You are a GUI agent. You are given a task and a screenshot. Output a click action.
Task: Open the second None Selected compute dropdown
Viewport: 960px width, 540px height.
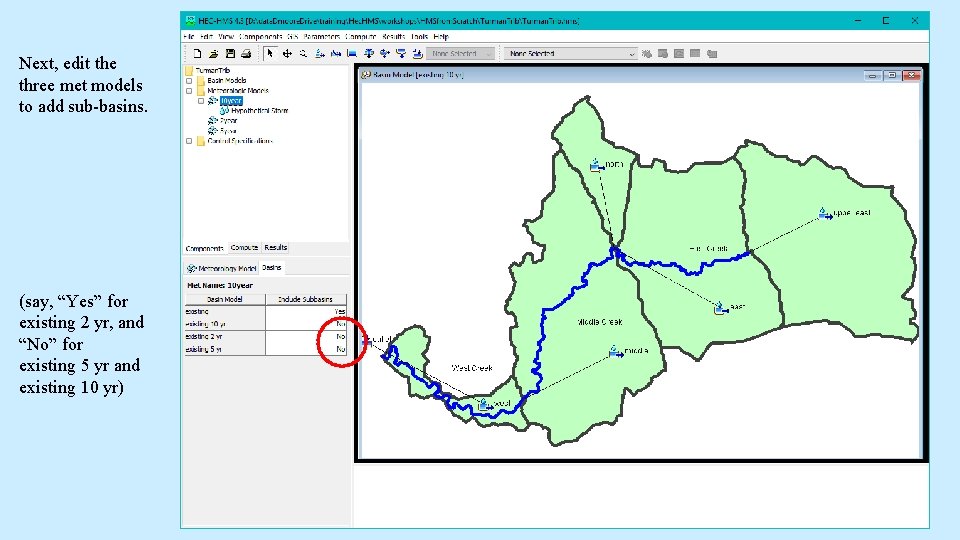pos(570,54)
